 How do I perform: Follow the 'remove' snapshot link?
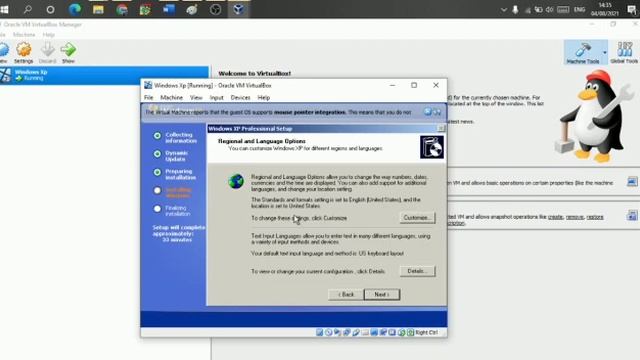(575, 217)
